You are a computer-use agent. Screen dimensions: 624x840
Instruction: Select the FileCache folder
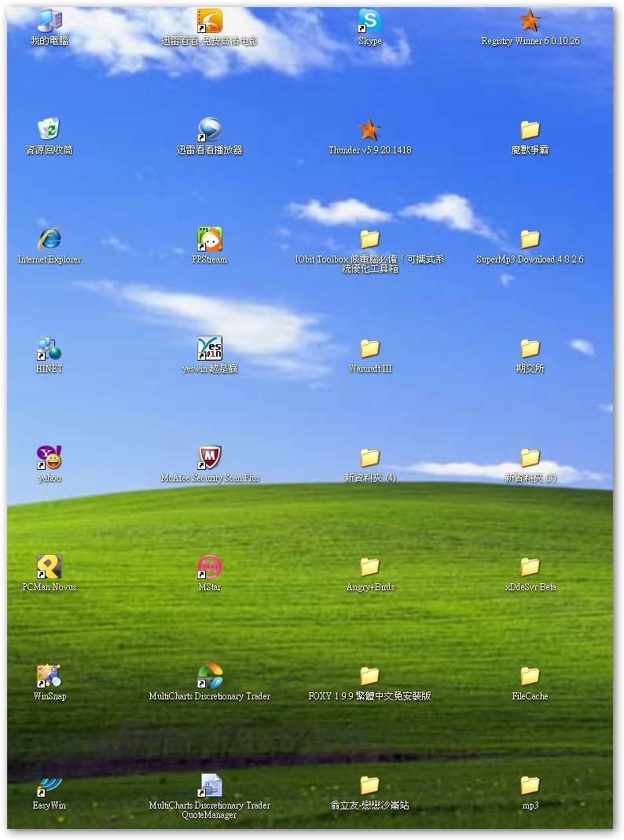530,677
